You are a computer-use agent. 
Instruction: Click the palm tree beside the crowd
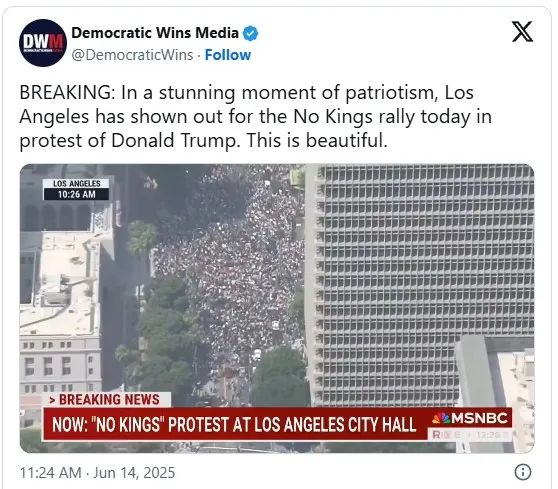142,237
